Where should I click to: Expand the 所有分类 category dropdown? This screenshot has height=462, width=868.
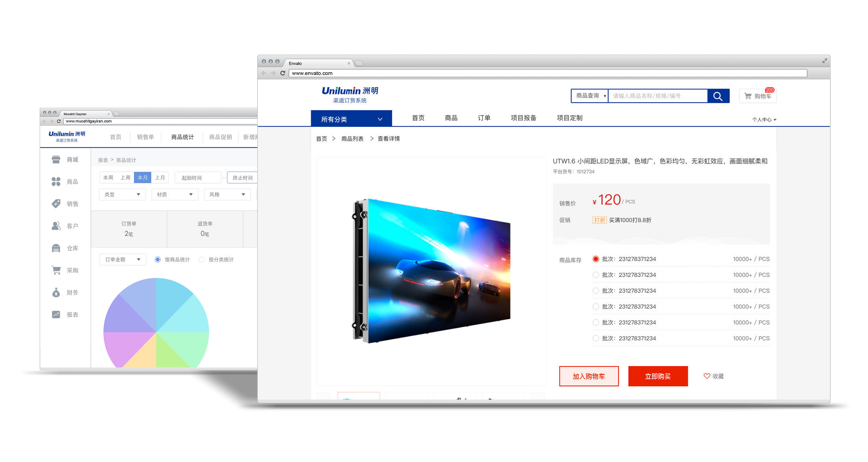coord(351,119)
